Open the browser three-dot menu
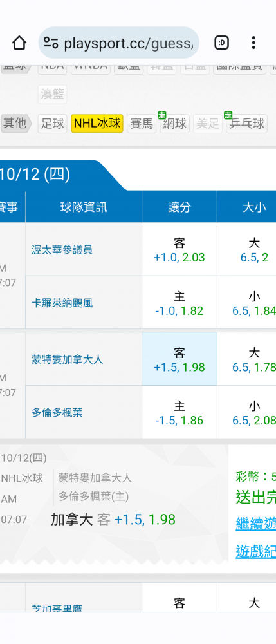 pyautogui.click(x=253, y=43)
